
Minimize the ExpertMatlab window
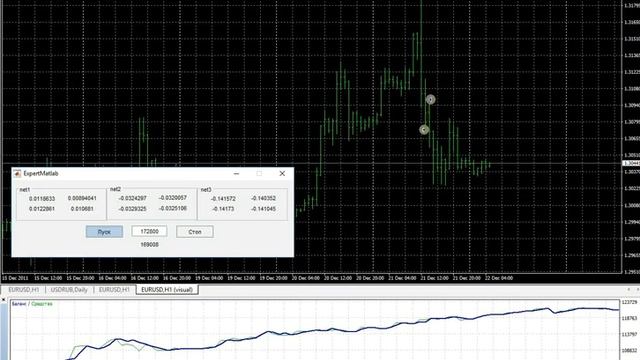(x=236, y=173)
